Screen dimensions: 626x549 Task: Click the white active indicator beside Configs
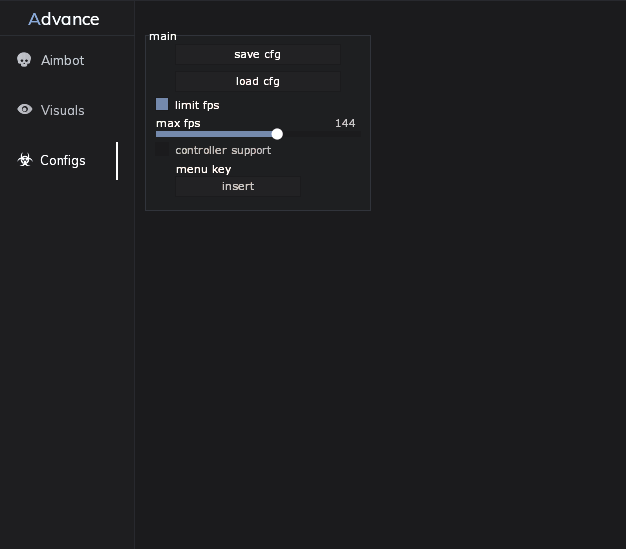117,161
